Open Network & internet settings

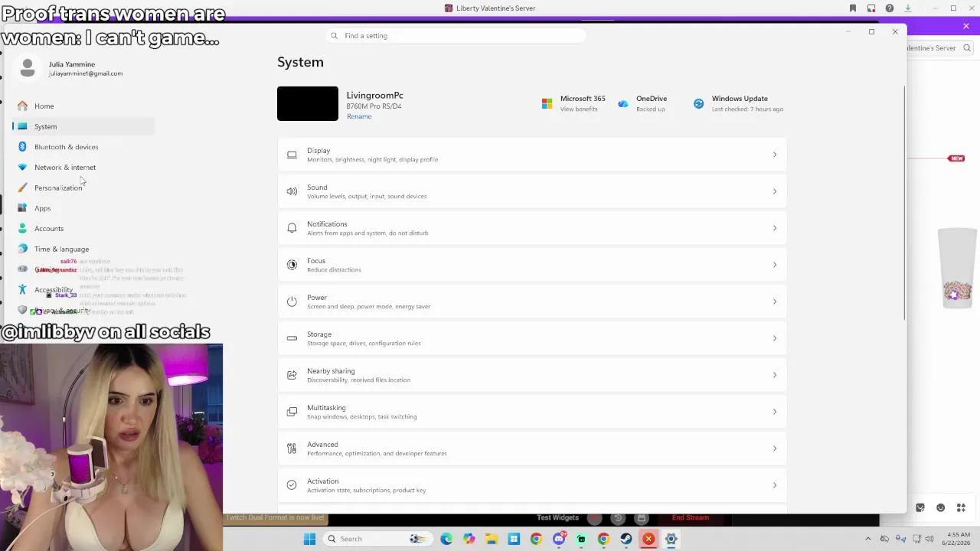tap(84, 168)
